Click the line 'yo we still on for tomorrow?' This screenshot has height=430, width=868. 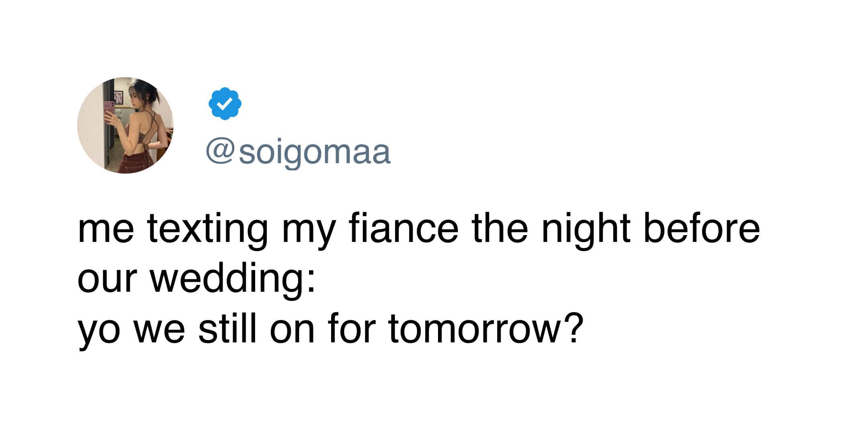330,330
